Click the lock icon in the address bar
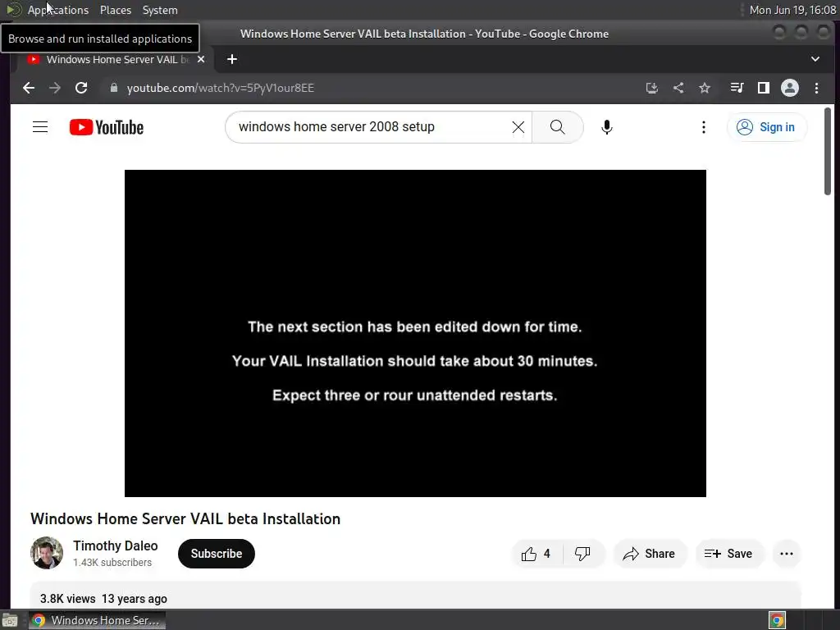The image size is (840, 630). [x=113, y=88]
